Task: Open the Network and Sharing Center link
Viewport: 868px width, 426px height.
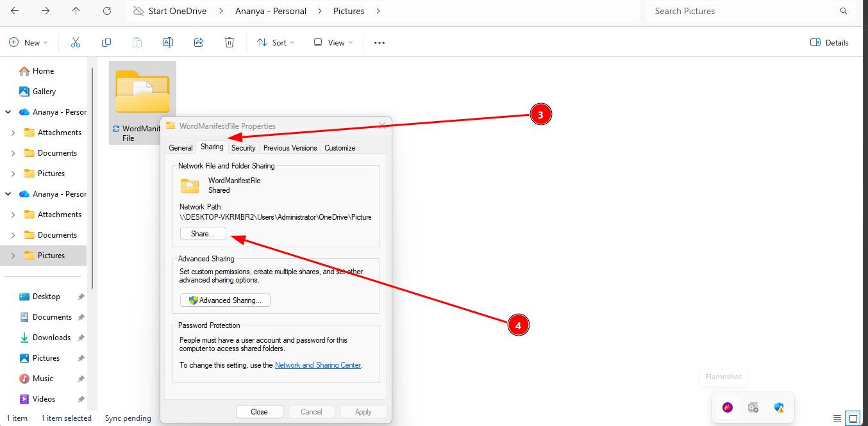Action: (x=318, y=365)
